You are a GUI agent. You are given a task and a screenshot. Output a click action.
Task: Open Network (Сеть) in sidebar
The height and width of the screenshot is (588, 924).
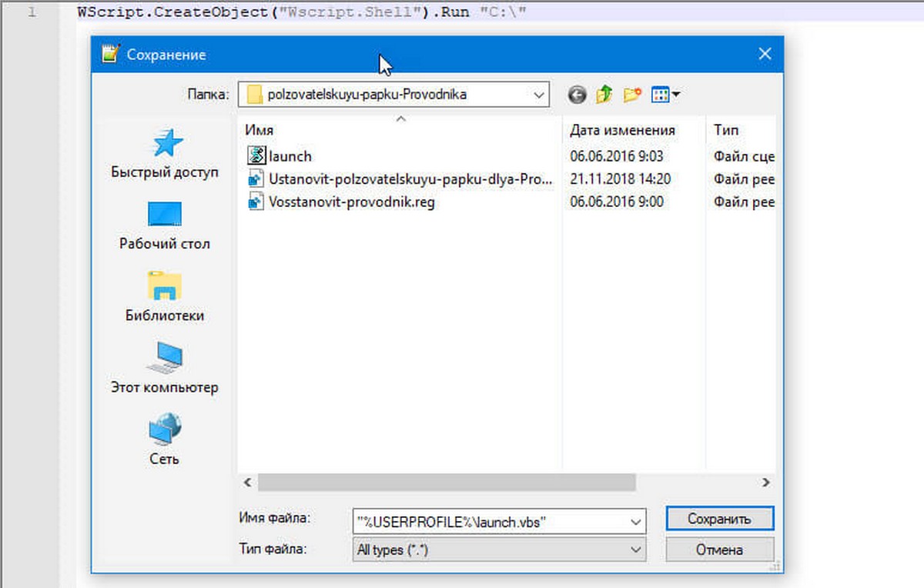pos(164,439)
